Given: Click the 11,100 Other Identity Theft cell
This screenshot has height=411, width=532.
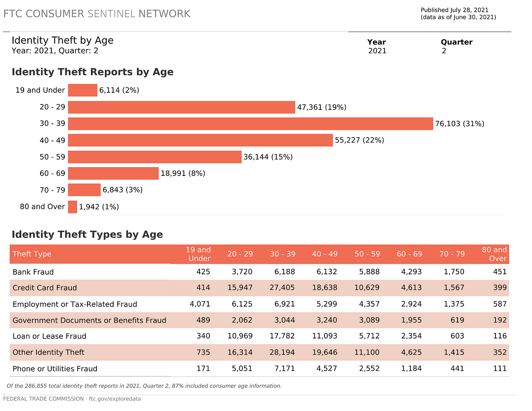Looking at the screenshot, I should pyautogui.click(x=367, y=353).
